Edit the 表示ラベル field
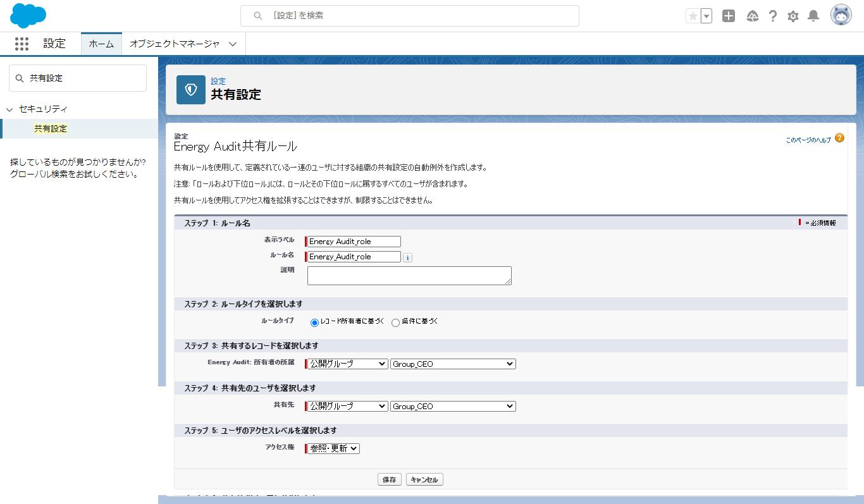Viewport: 864px width, 504px height. click(x=354, y=242)
